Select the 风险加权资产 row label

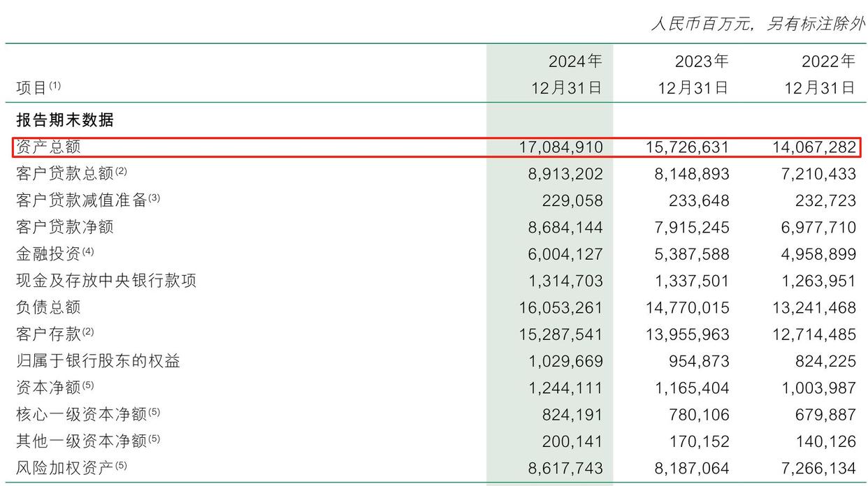pyautogui.click(x=64, y=468)
